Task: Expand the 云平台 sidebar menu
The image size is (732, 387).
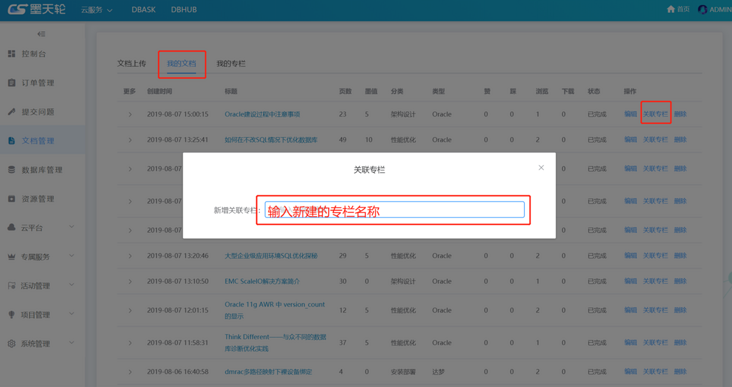Action: (71, 227)
